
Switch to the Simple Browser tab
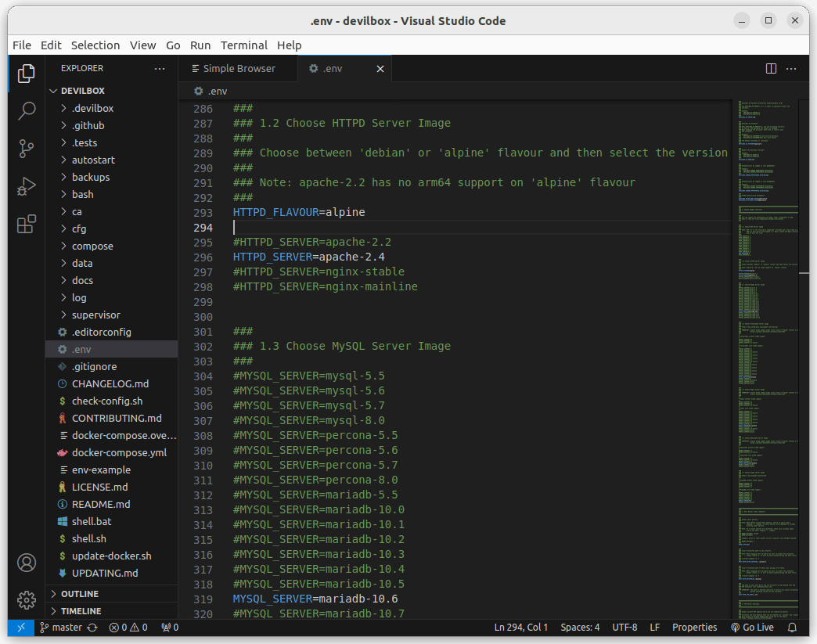238,69
